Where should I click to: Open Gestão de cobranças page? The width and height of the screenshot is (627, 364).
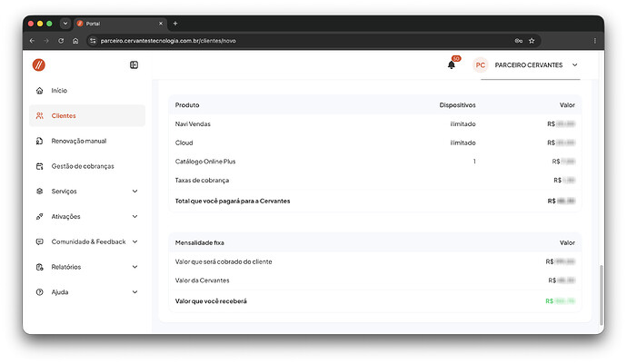click(x=83, y=166)
